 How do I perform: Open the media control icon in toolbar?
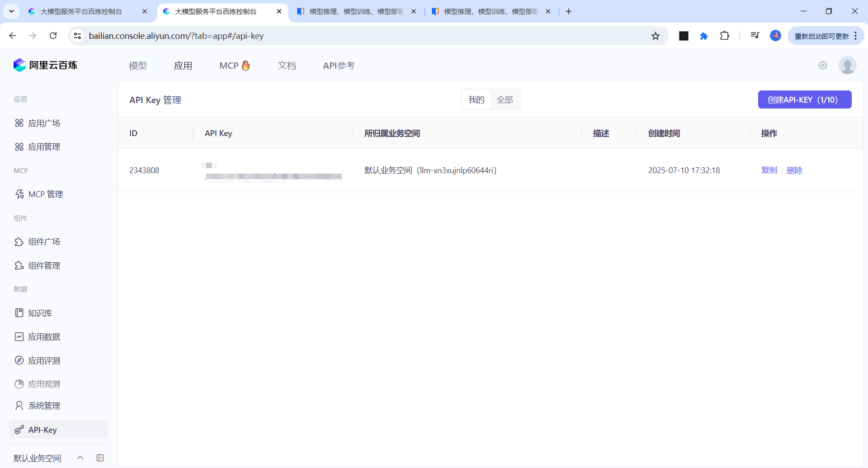(x=755, y=36)
